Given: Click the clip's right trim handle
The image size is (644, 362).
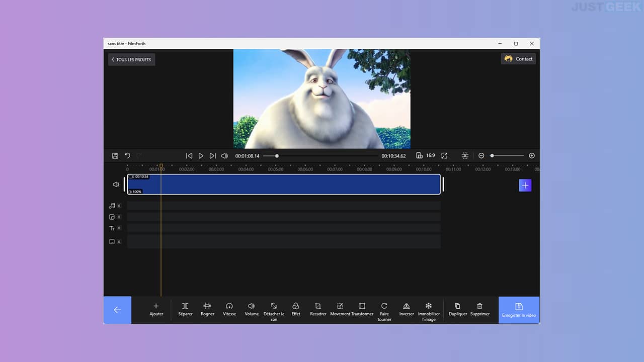Looking at the screenshot, I should coord(443,184).
